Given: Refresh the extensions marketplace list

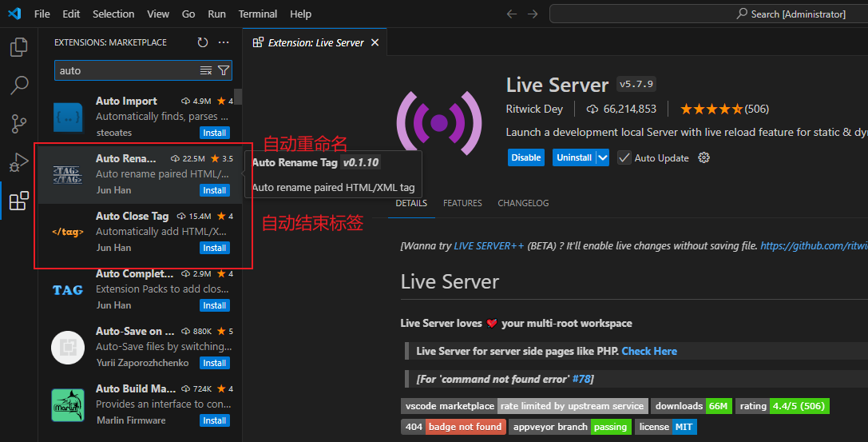Looking at the screenshot, I should (x=203, y=42).
